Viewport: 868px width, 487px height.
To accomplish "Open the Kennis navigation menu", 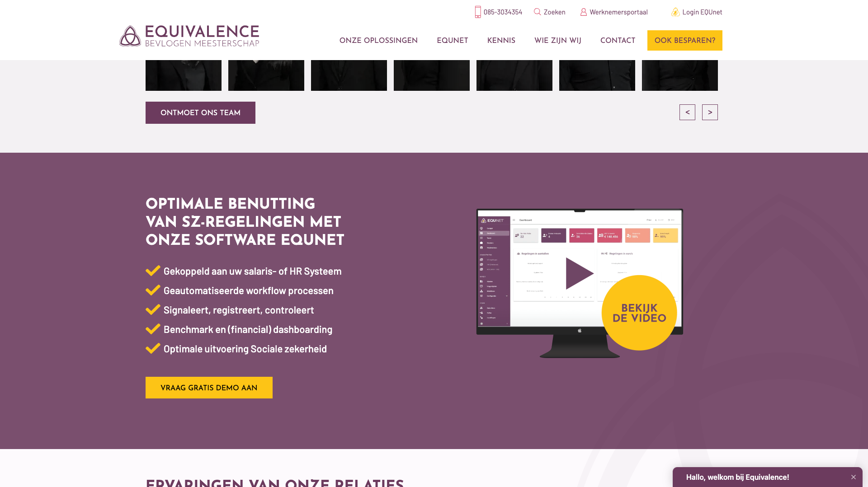I will [501, 41].
